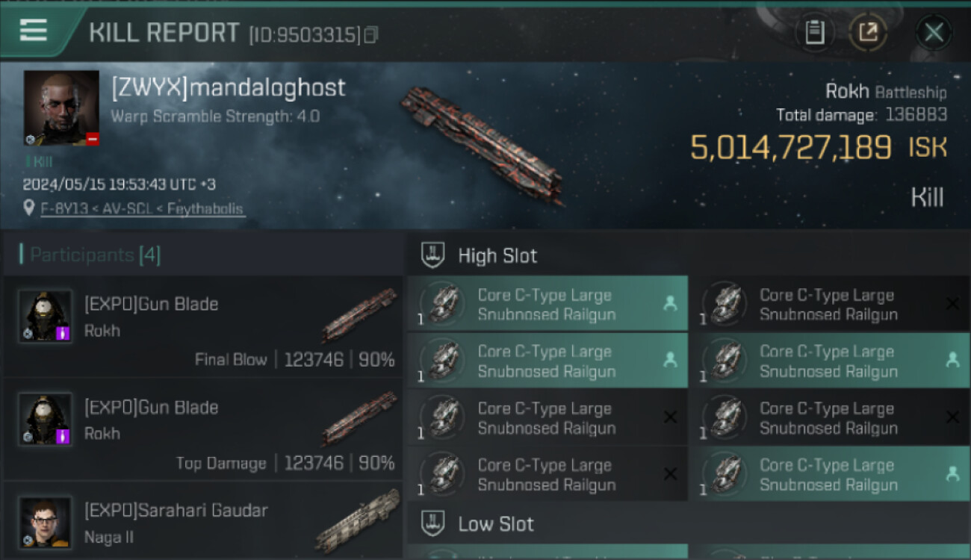This screenshot has height=560, width=971.
Task: Click the Naga II ship icon
Action: [x=359, y=521]
